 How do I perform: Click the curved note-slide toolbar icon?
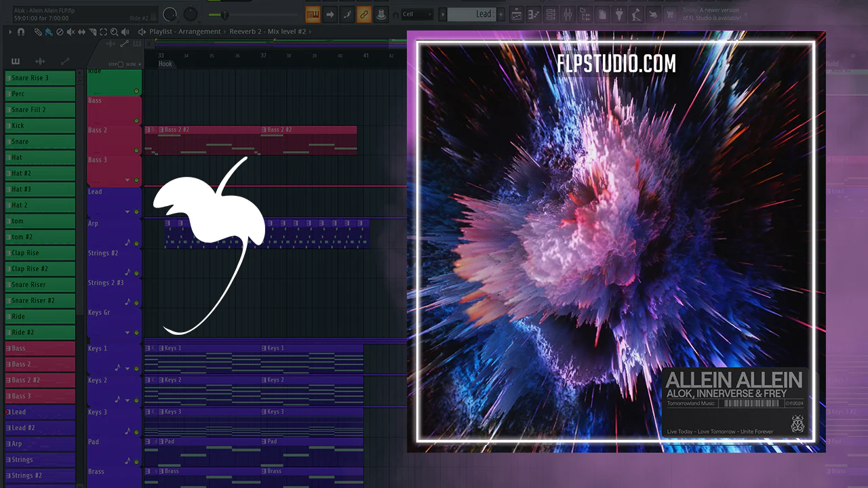(347, 14)
